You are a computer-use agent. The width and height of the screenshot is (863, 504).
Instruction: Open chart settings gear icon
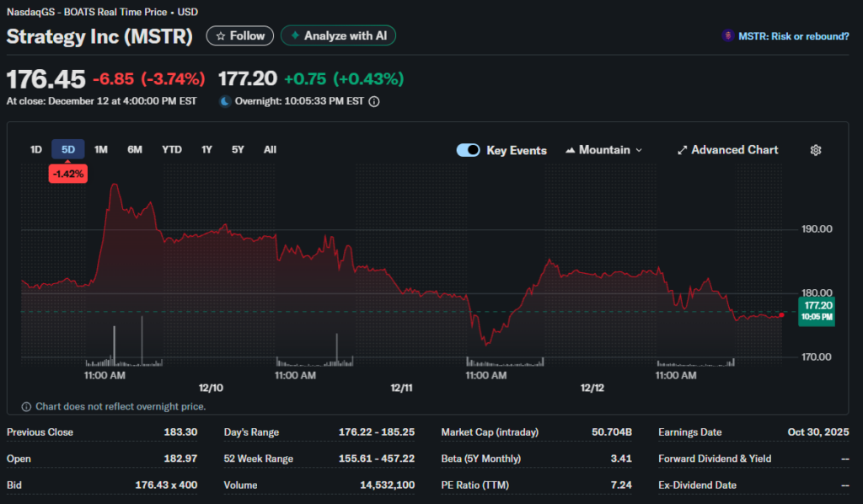tap(815, 150)
